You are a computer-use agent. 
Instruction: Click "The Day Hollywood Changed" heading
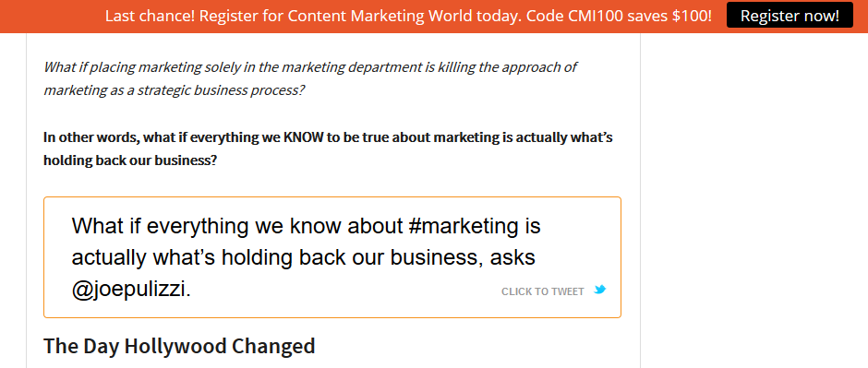pos(179,346)
